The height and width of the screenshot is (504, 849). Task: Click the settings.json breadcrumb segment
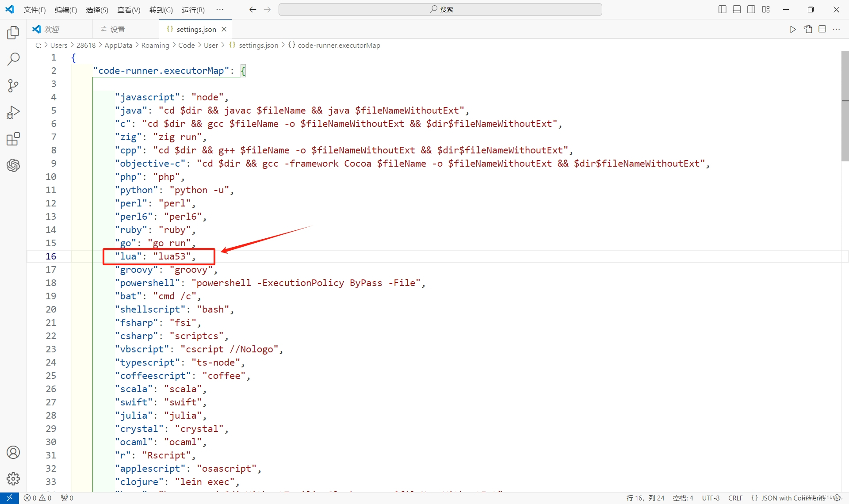tap(254, 45)
